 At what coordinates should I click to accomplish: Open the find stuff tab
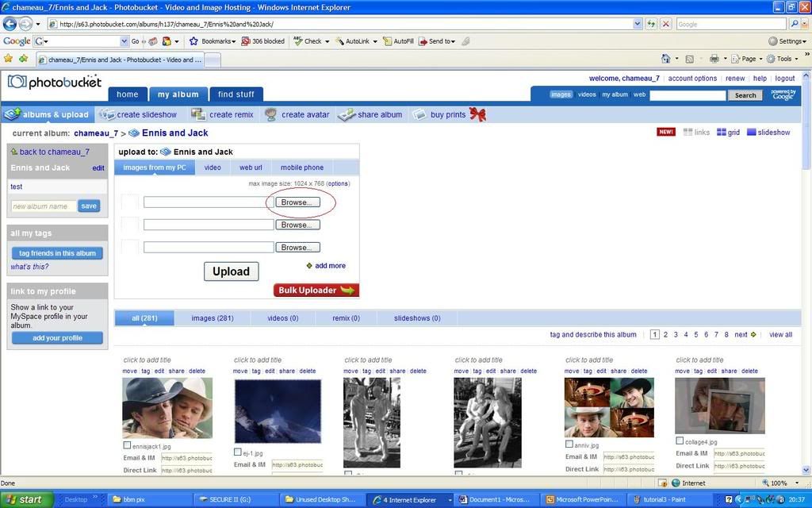pyautogui.click(x=236, y=94)
